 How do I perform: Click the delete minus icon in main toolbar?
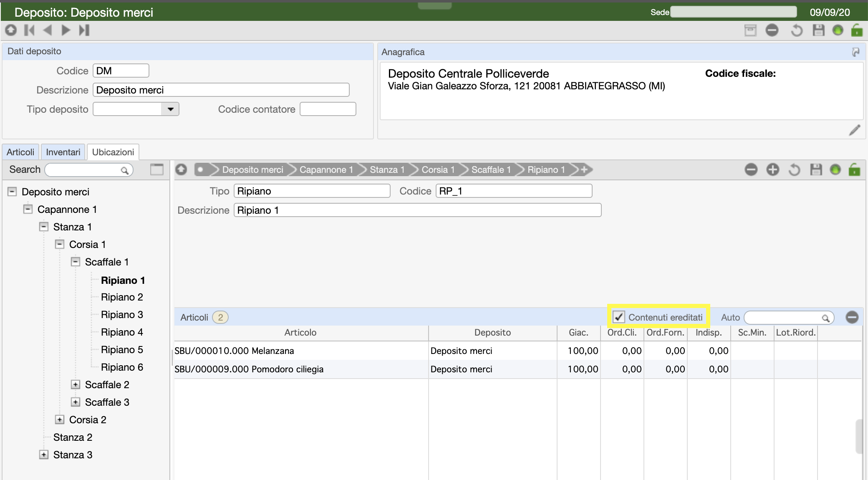pos(772,30)
